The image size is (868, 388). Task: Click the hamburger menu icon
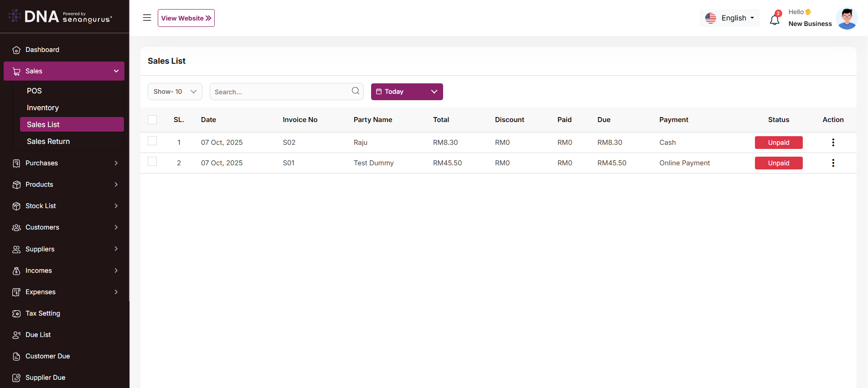coord(147,18)
